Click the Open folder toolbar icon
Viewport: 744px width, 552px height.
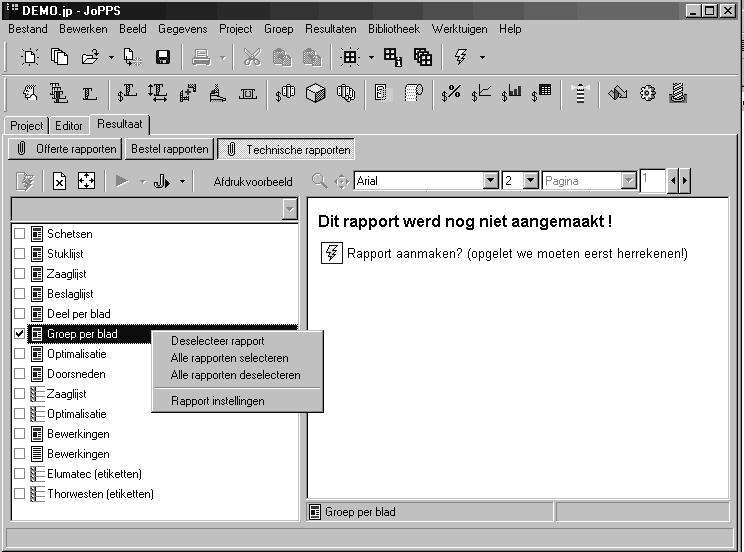coord(90,57)
